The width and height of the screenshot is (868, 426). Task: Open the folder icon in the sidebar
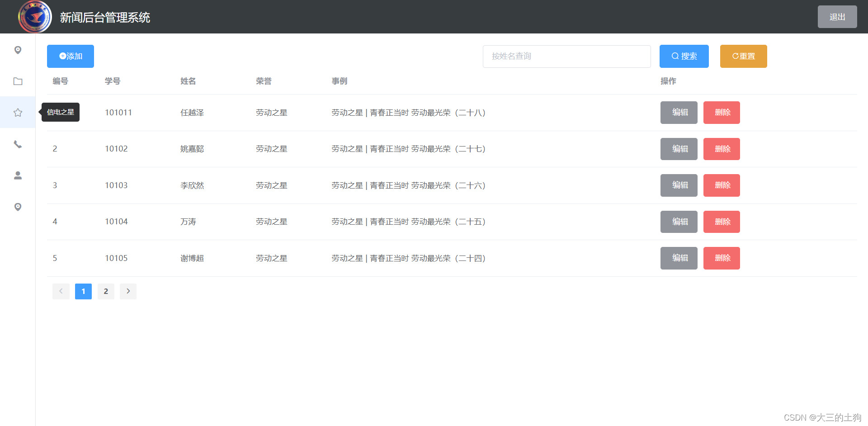point(18,81)
